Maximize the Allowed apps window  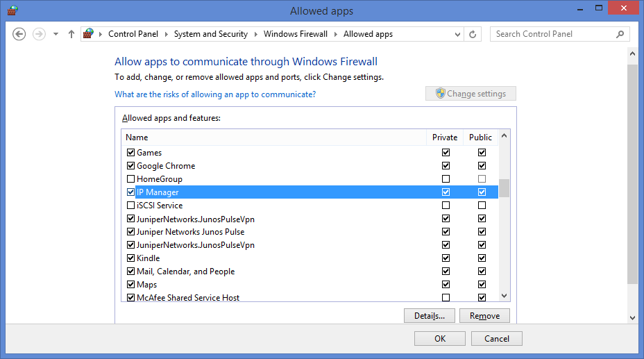pyautogui.click(x=599, y=8)
